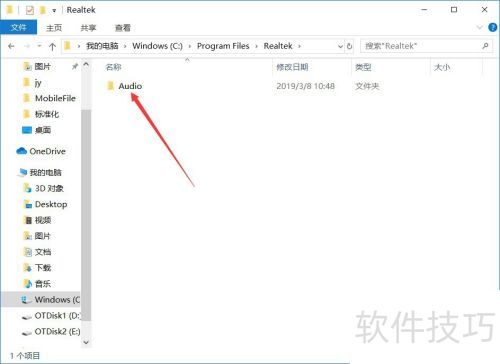The width and height of the screenshot is (500, 364).
Task: Sort by the 修改日期 column header
Action: tap(292, 67)
